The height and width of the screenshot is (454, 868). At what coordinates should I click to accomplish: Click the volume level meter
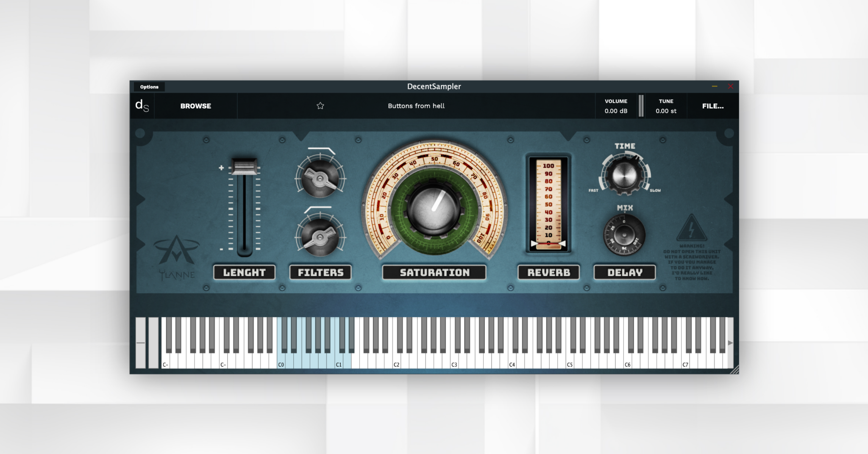click(x=641, y=106)
